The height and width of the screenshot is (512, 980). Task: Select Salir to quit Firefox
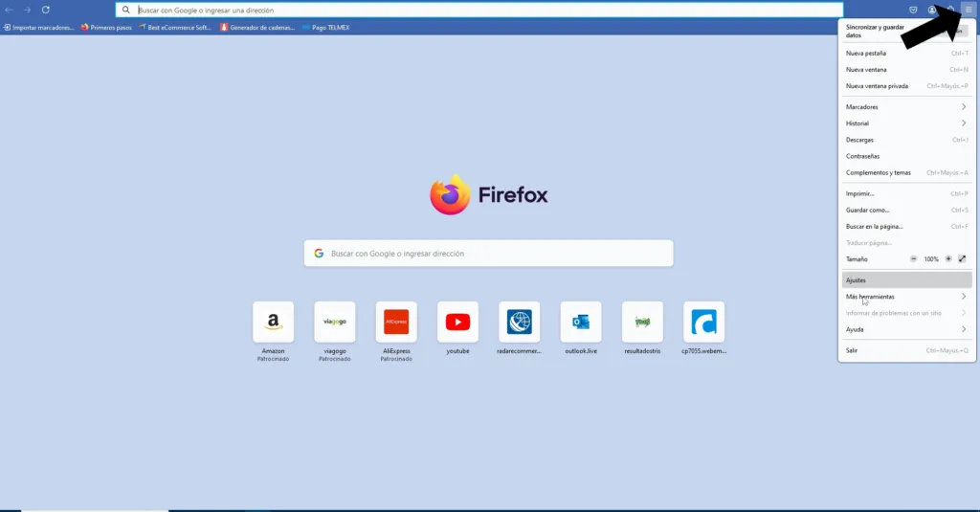[906, 350]
